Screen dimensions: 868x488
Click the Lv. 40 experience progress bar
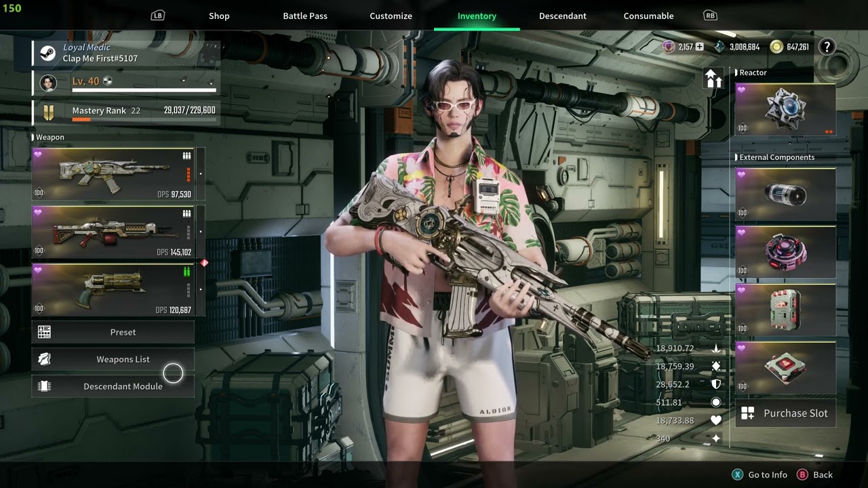coord(144,89)
